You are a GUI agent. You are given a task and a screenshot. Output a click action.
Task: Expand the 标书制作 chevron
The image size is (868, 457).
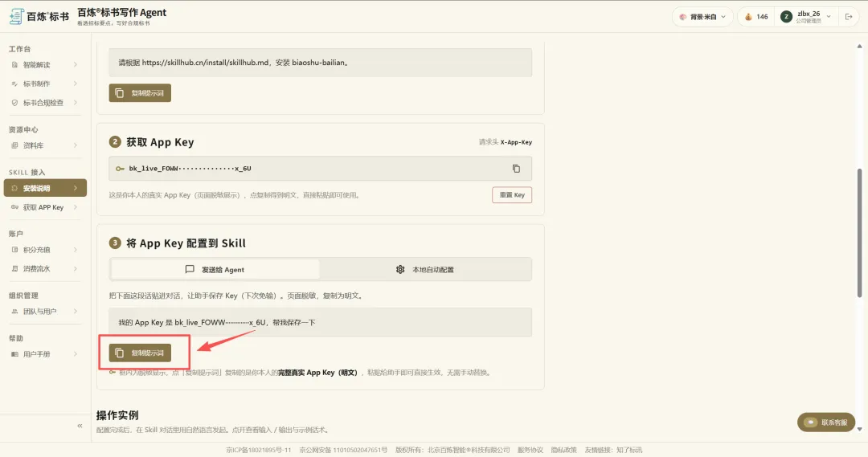(76, 84)
